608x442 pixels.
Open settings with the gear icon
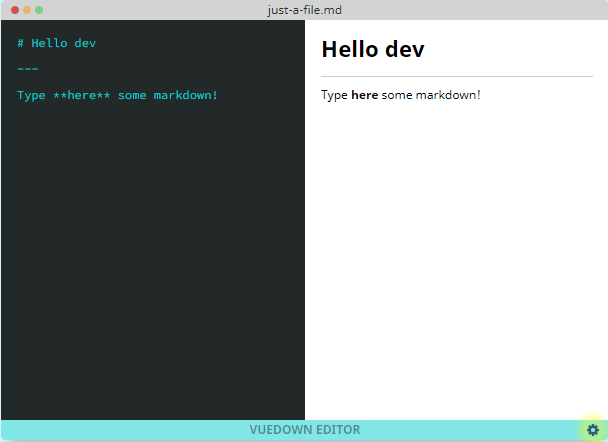coord(593,430)
